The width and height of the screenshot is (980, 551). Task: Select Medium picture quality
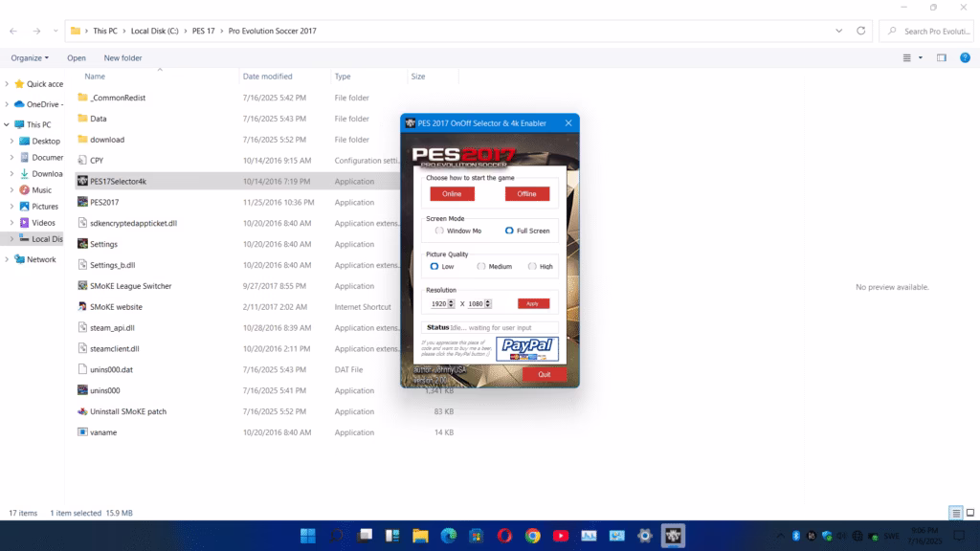click(480, 266)
